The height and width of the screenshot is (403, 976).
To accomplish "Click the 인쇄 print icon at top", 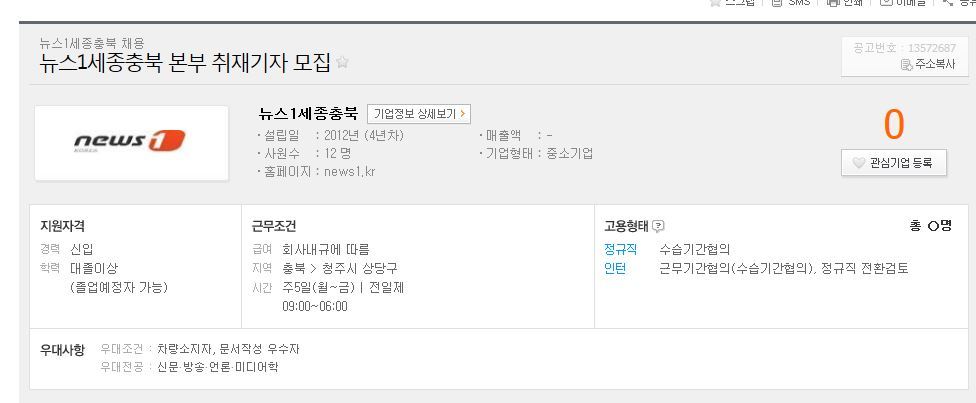I will pyautogui.click(x=832, y=3).
